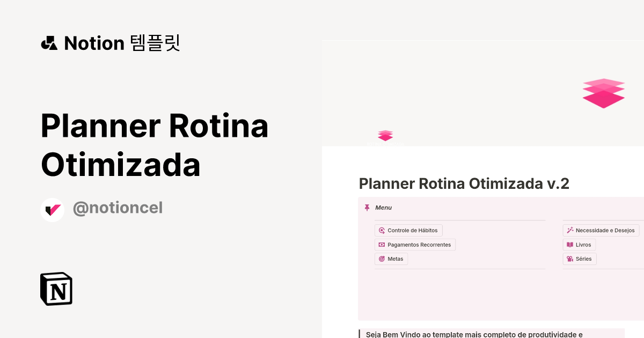Click the pink pin icon beside Menu
This screenshot has height=338, width=644.
tap(367, 207)
